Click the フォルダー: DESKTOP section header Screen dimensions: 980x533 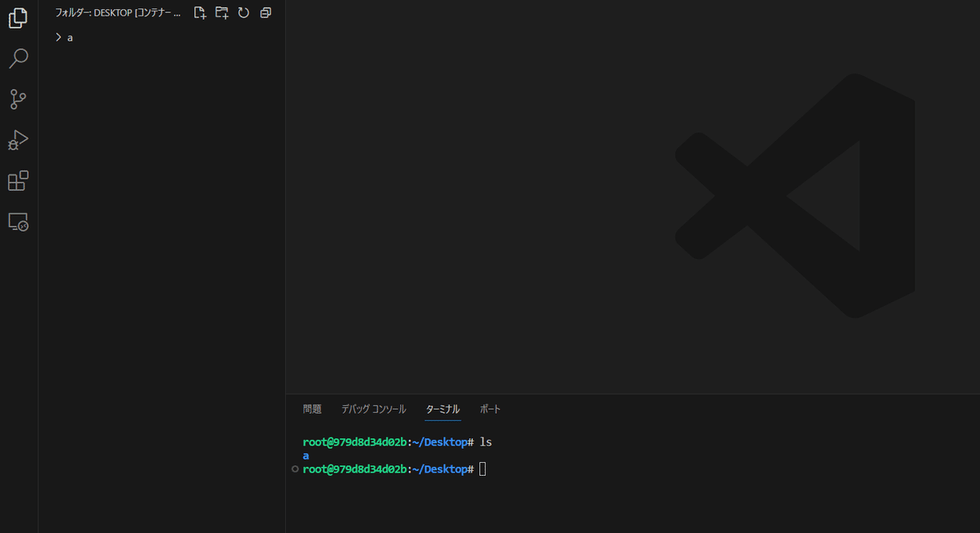click(x=118, y=13)
